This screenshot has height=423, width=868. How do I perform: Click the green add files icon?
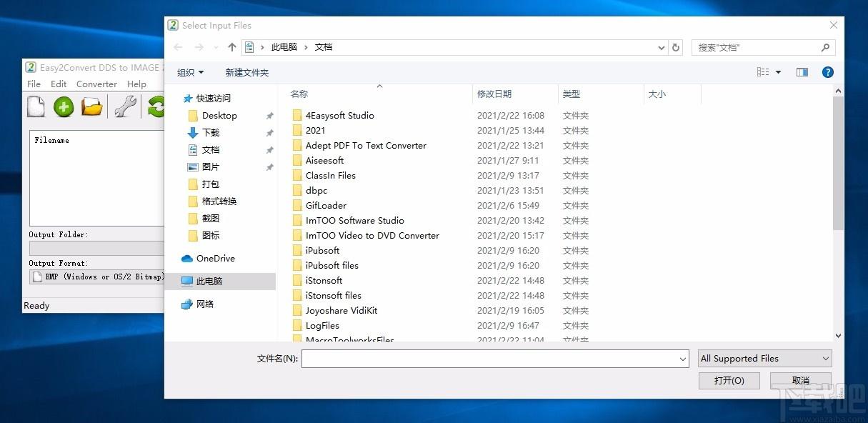point(64,107)
